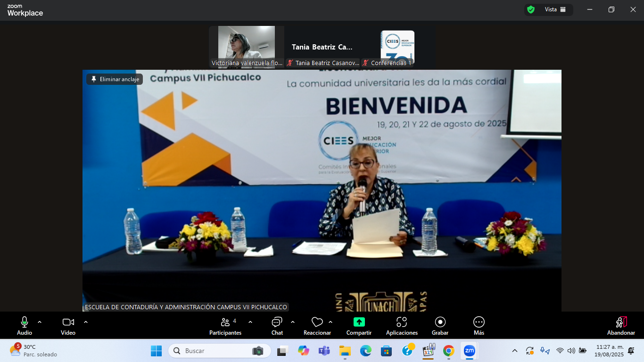Expand the audio options arrow beside Audio
The width and height of the screenshot is (644, 362).
point(40,322)
